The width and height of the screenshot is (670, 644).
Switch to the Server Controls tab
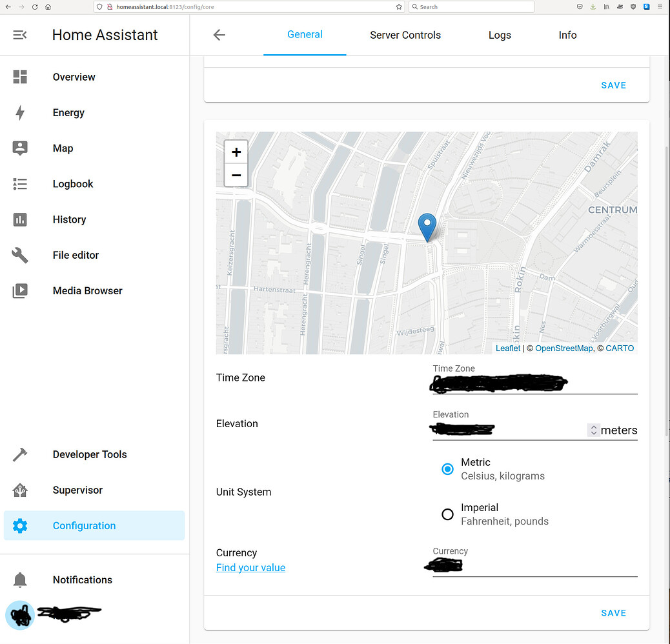(x=405, y=35)
